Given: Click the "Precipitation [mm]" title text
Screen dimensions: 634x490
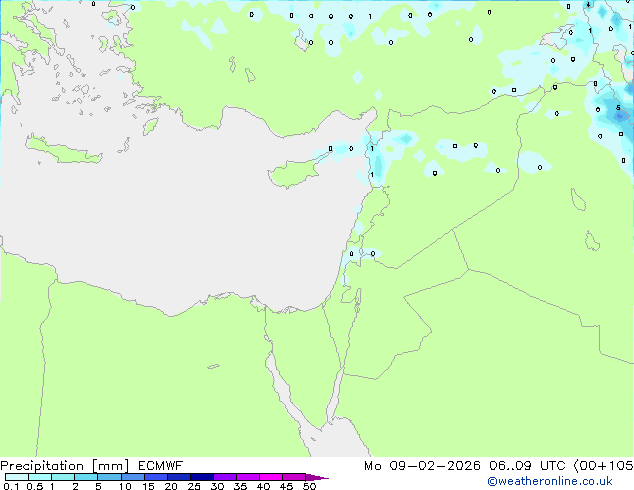Looking at the screenshot, I should [65, 466].
